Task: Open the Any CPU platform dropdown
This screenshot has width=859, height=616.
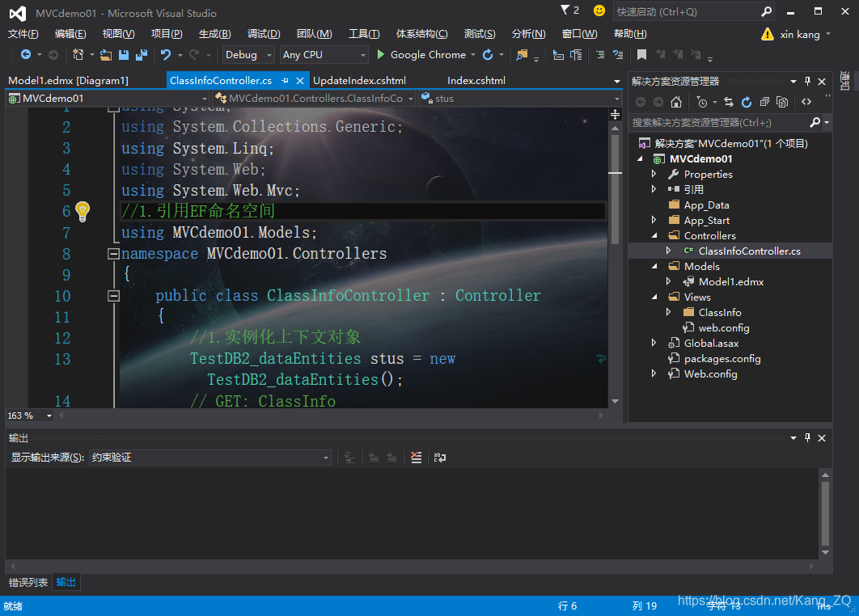Action: click(324, 55)
